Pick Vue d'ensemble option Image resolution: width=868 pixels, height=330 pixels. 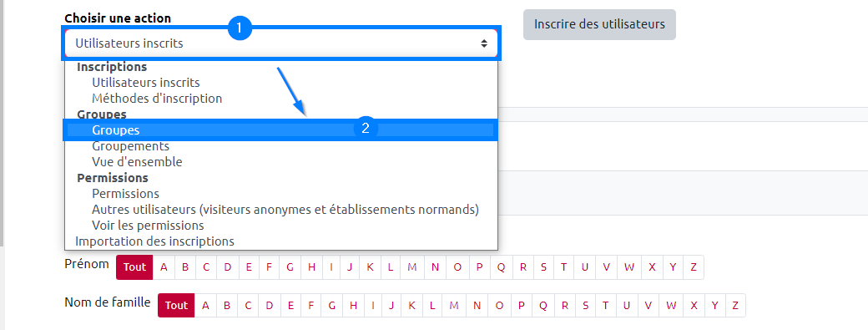click(x=137, y=162)
